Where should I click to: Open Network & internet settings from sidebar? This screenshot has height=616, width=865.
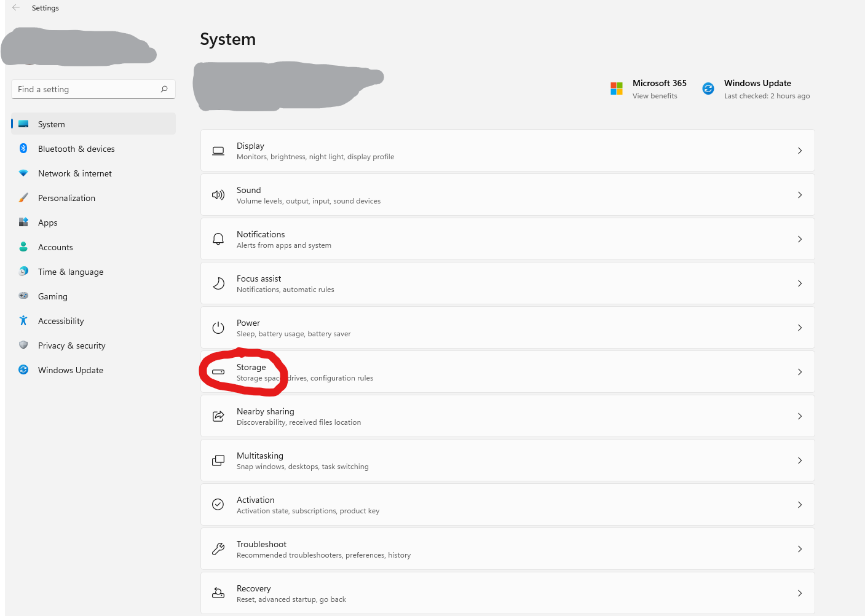point(74,173)
